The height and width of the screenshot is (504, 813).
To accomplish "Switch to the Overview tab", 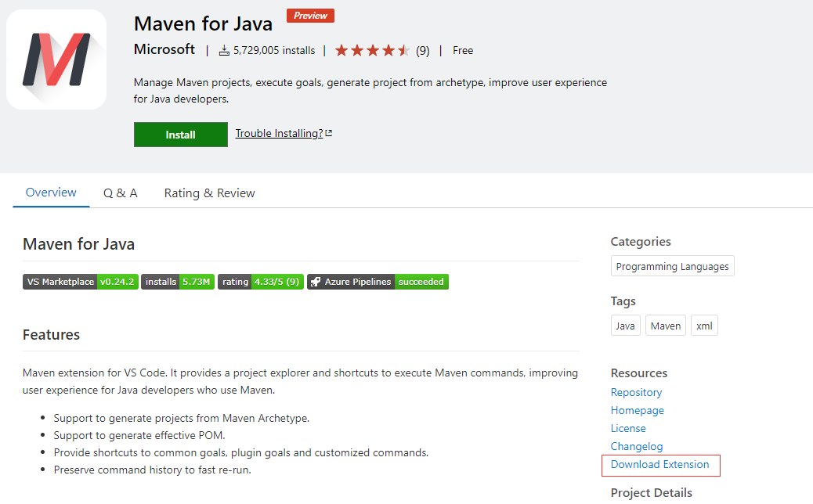I will click(x=51, y=193).
